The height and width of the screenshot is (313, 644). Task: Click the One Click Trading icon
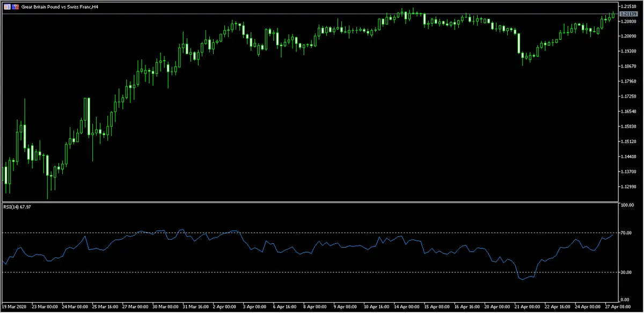pyautogui.click(x=15, y=7)
